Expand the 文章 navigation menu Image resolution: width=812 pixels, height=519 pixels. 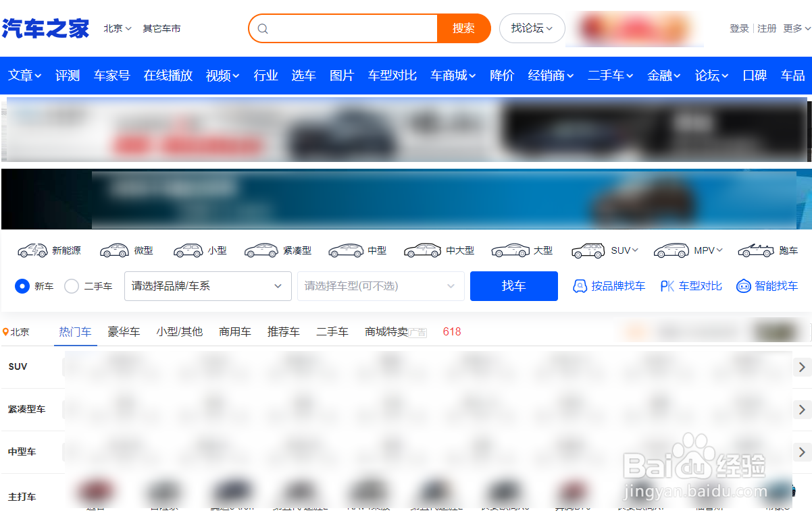[x=25, y=76]
